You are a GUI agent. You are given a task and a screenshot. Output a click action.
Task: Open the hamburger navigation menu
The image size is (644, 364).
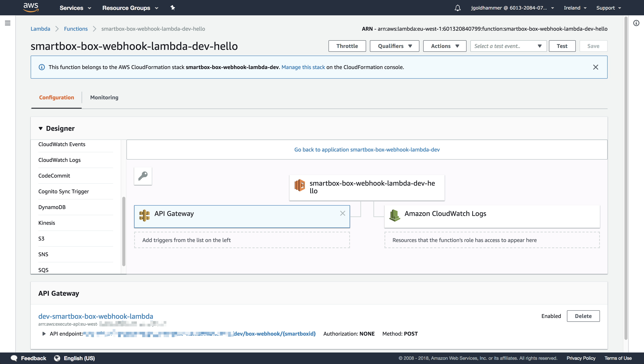pyautogui.click(x=7, y=23)
